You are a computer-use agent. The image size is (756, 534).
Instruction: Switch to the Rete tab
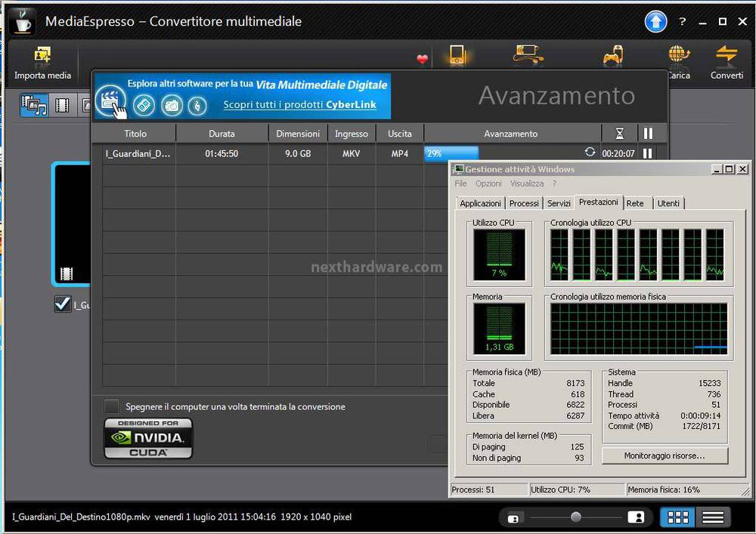click(635, 203)
